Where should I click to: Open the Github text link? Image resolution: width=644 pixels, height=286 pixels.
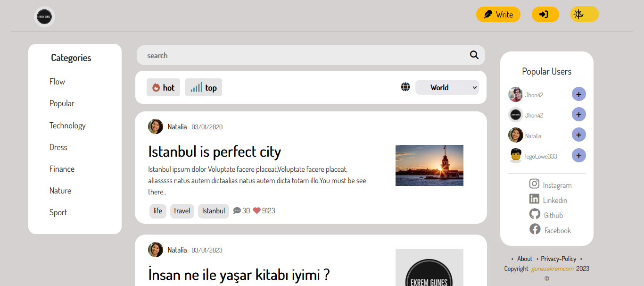pyautogui.click(x=553, y=216)
